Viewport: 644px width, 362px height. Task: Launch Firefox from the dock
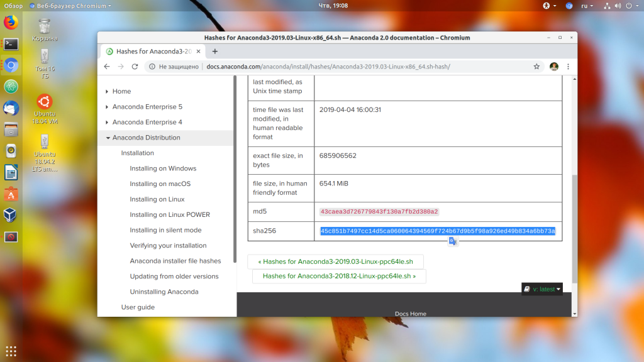11,22
